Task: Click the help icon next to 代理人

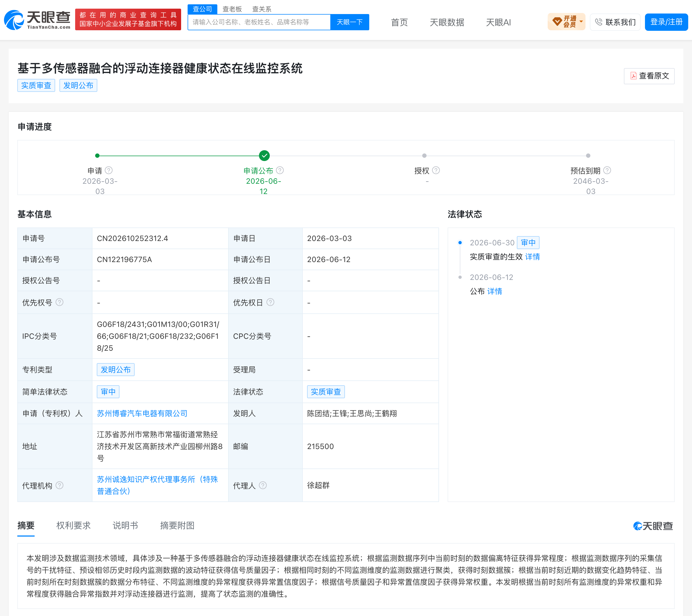Action: (x=263, y=485)
